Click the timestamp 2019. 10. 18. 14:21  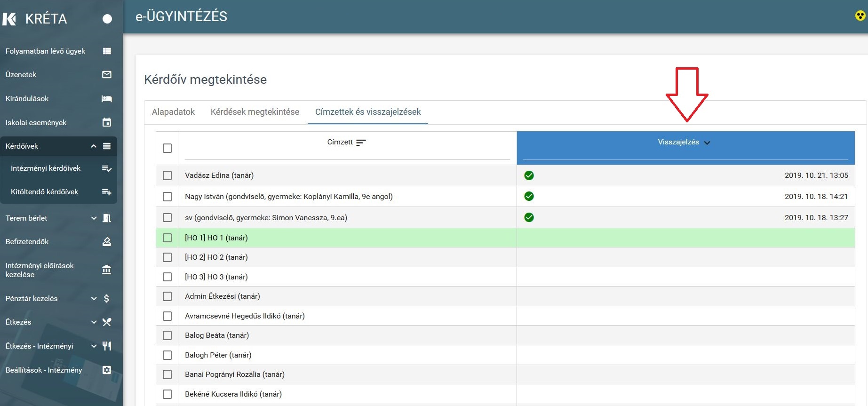(816, 197)
